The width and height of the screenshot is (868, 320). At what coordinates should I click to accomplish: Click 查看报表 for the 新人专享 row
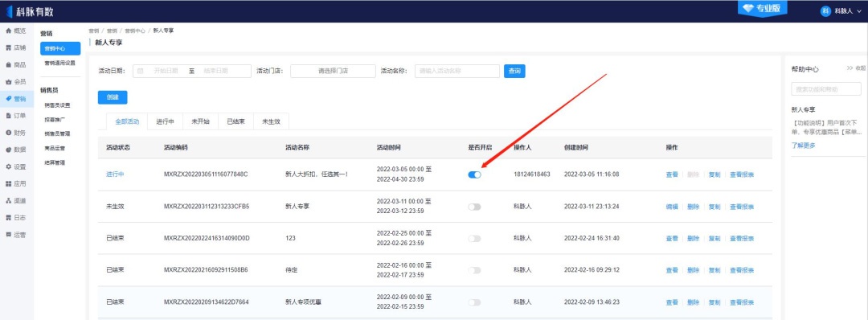pyautogui.click(x=741, y=207)
